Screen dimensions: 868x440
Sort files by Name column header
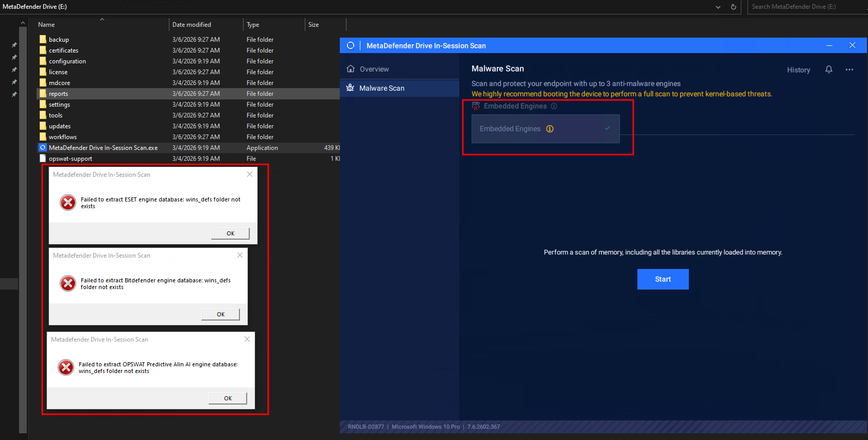46,25
